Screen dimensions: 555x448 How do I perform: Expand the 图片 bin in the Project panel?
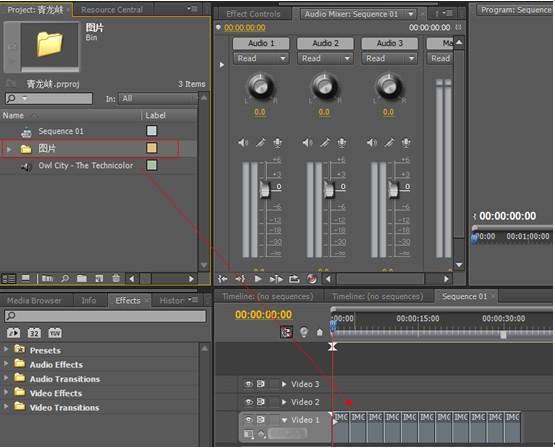(9, 149)
